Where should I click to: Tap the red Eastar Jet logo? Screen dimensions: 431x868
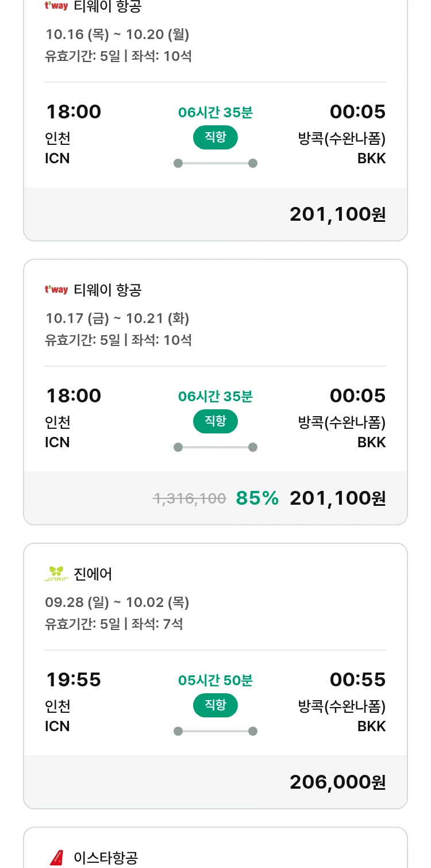tap(56, 858)
